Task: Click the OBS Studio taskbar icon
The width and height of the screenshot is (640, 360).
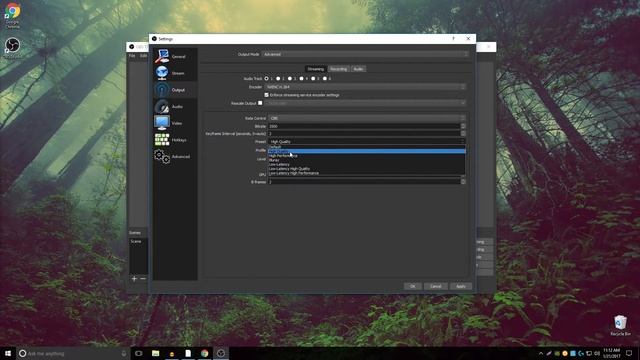Action: [221, 353]
